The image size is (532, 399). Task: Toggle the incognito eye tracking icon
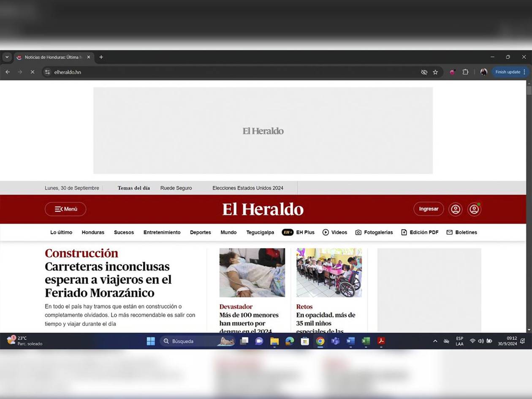pyautogui.click(x=424, y=72)
